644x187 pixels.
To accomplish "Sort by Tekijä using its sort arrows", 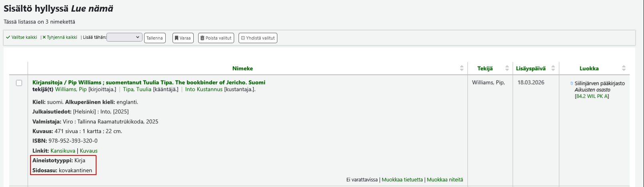I will point(507,68).
